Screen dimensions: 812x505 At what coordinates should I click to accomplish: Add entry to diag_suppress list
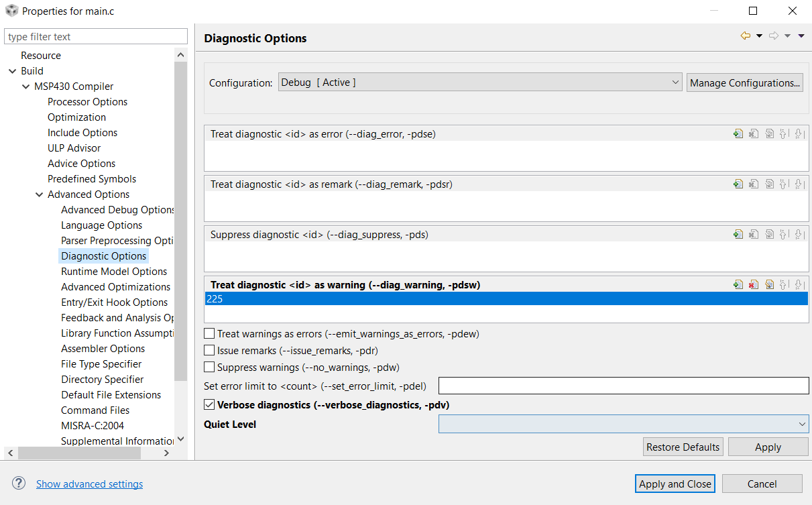(738, 235)
